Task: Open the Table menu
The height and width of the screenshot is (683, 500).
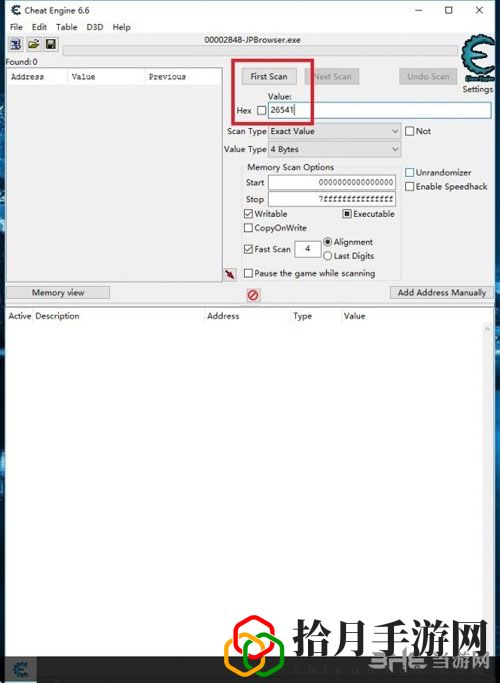Action: coord(66,27)
